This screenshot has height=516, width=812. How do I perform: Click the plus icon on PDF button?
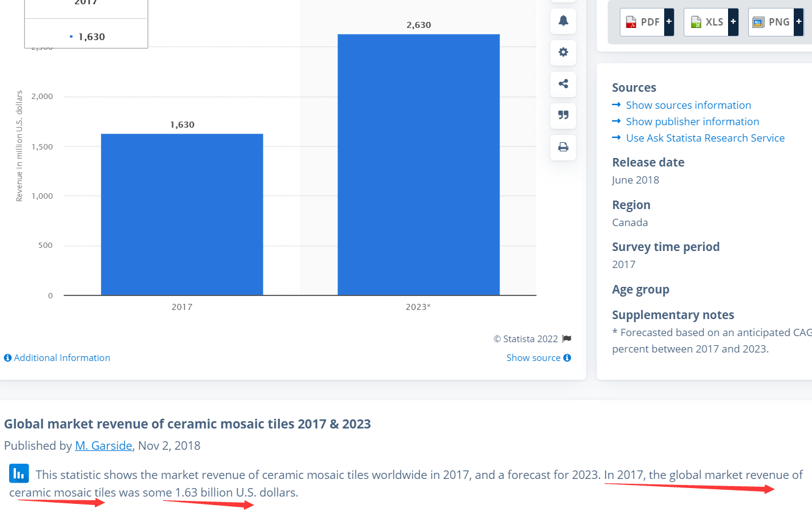click(x=669, y=22)
